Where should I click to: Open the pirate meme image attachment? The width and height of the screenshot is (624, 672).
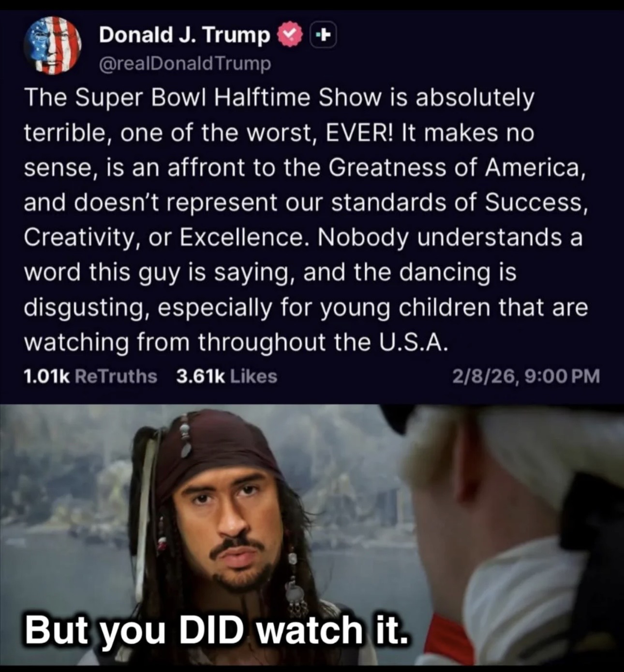pyautogui.click(x=312, y=536)
